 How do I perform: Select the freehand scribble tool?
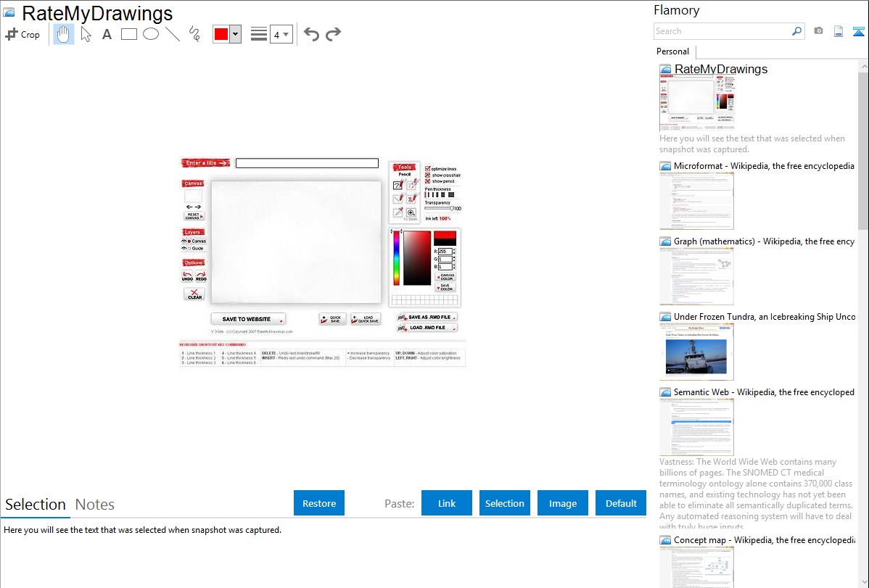point(194,34)
